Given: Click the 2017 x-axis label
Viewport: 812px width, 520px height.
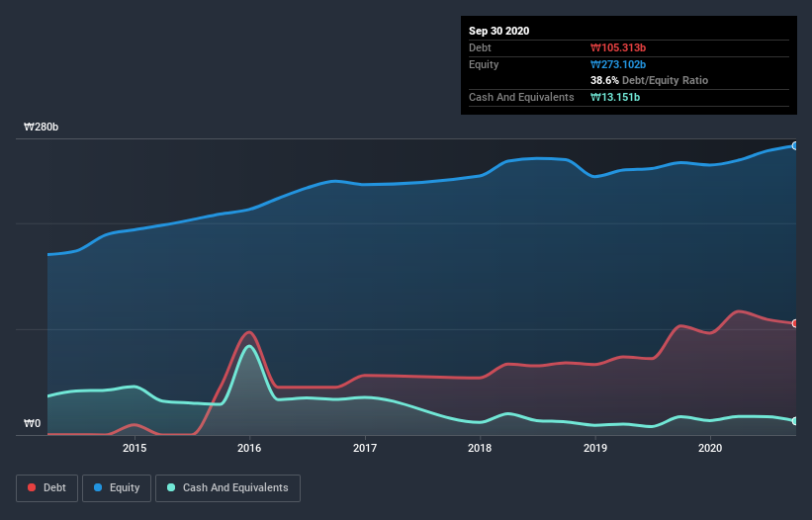Looking at the screenshot, I should tap(365, 448).
